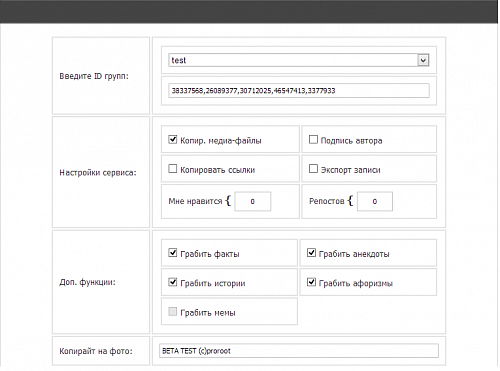The image size is (500, 371).
Task: Toggle 'Грабить истории' checkbox
Action: 173,282
